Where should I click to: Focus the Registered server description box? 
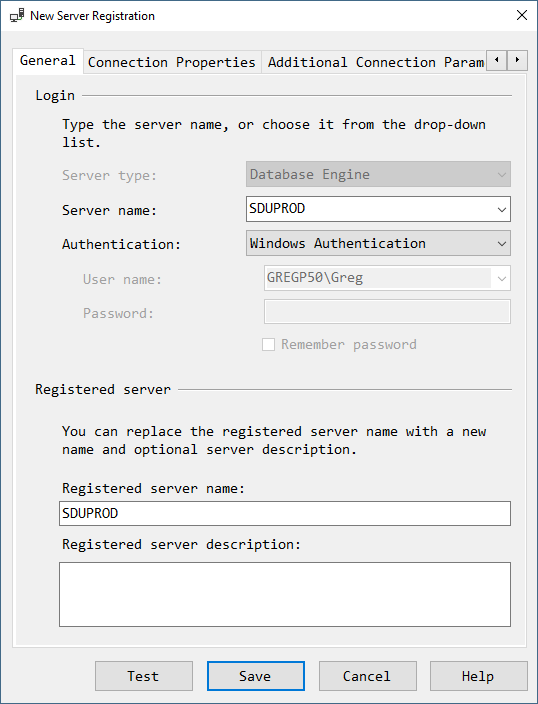285,594
